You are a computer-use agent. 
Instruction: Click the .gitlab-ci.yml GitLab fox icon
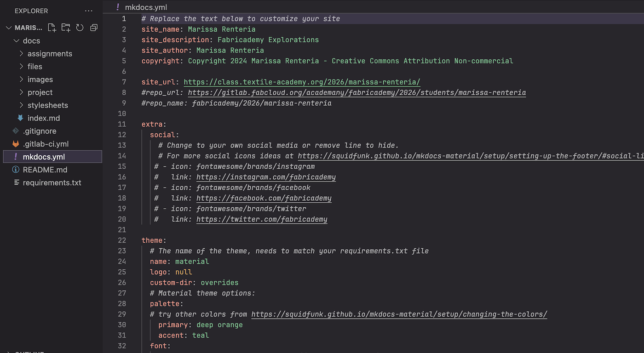tap(16, 144)
